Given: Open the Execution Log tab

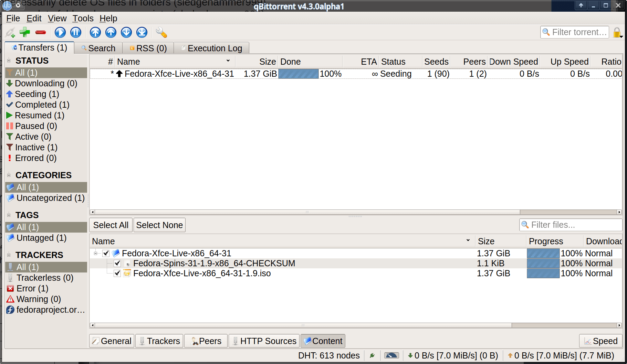Looking at the screenshot, I should point(211,48).
